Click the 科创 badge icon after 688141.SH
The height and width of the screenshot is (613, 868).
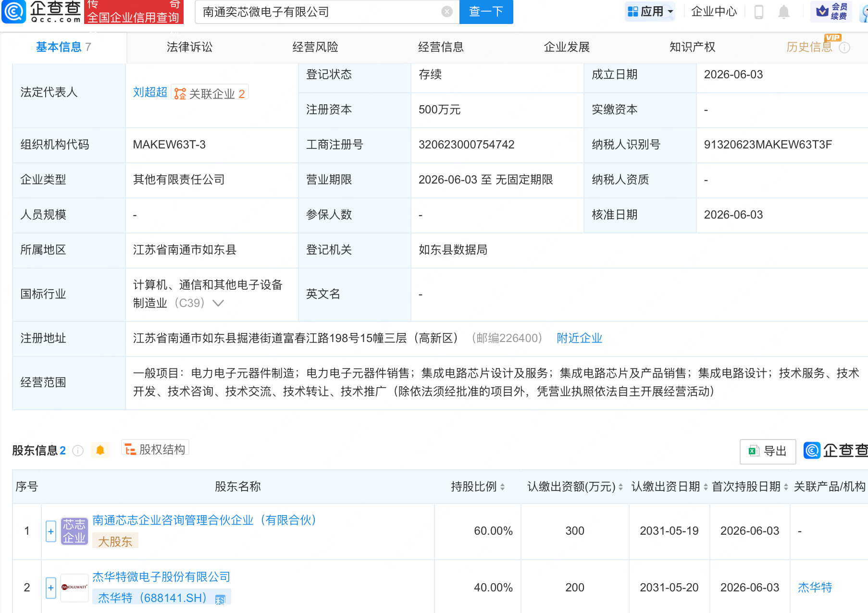(220, 599)
